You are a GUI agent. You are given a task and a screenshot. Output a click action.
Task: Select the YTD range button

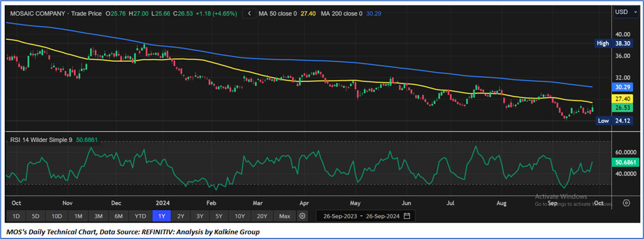(x=140, y=216)
